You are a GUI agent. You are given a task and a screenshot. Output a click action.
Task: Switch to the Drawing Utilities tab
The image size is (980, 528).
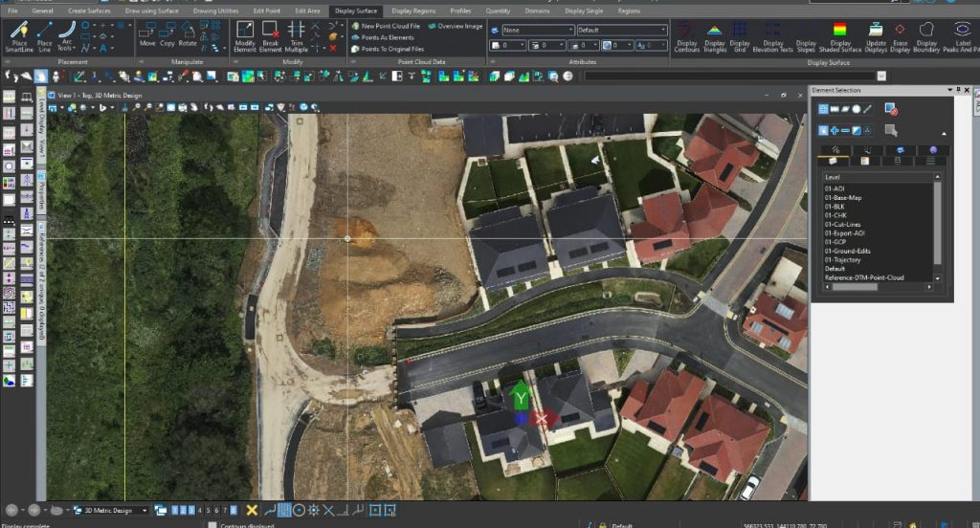point(215,11)
